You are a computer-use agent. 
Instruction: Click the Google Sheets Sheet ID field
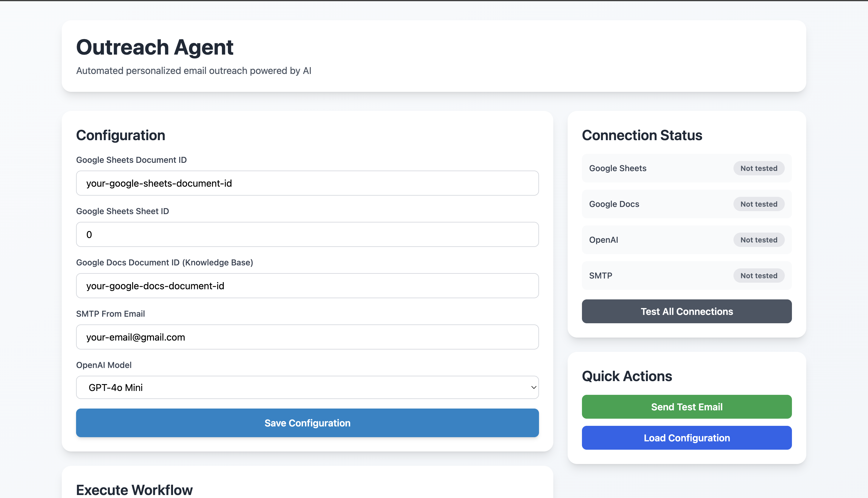click(x=307, y=234)
